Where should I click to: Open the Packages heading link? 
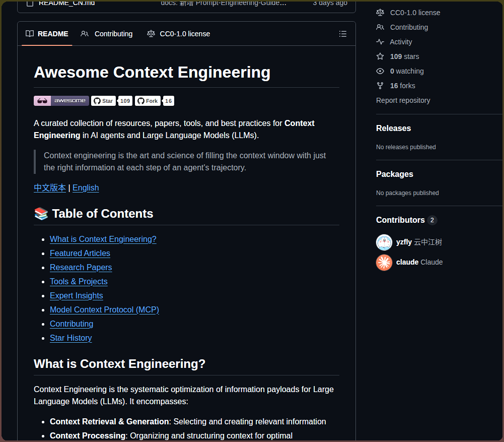(x=394, y=174)
